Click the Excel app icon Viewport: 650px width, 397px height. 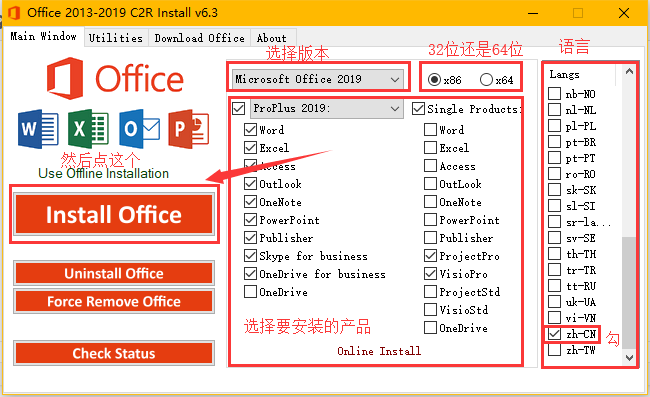tap(88, 129)
